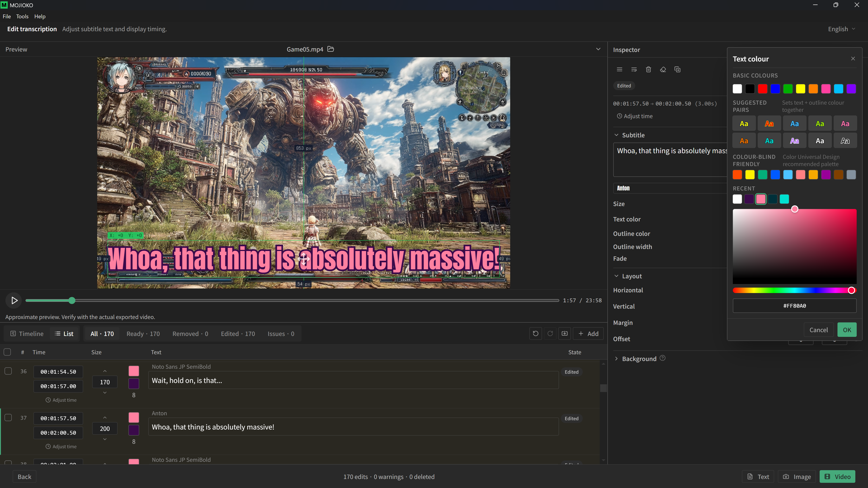
Task: Click row 37 start time field 00:01:57.50
Action: tap(58, 418)
